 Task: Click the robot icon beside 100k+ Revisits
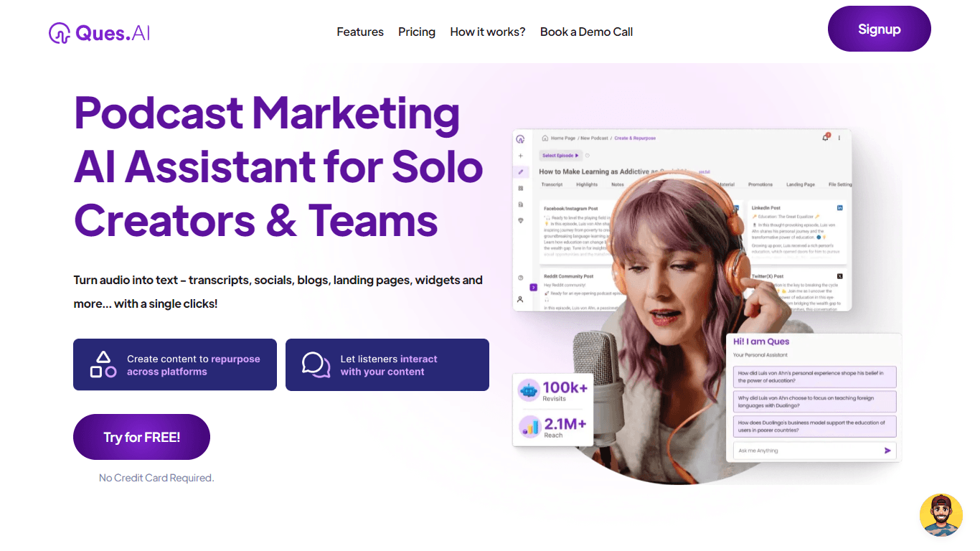point(529,390)
